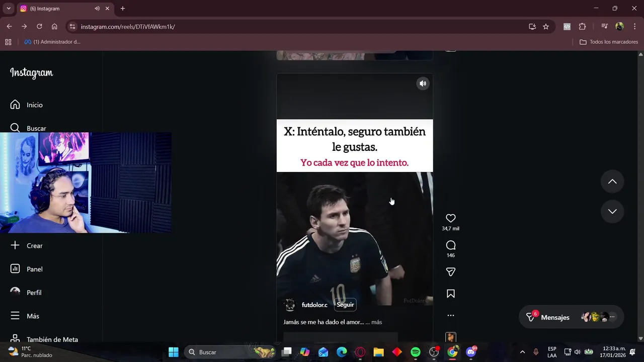Open Opera browser from the taskbar
The height and width of the screenshot is (362, 644).
point(360,352)
